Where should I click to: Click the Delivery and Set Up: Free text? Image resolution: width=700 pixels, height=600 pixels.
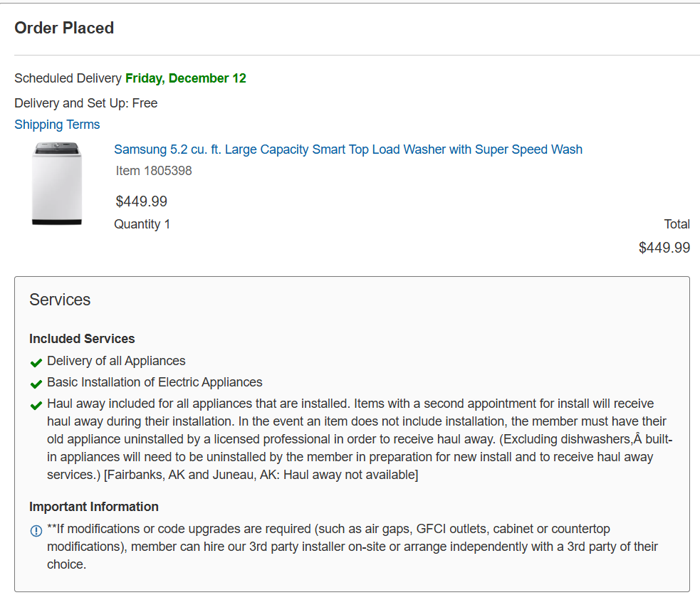86,103
